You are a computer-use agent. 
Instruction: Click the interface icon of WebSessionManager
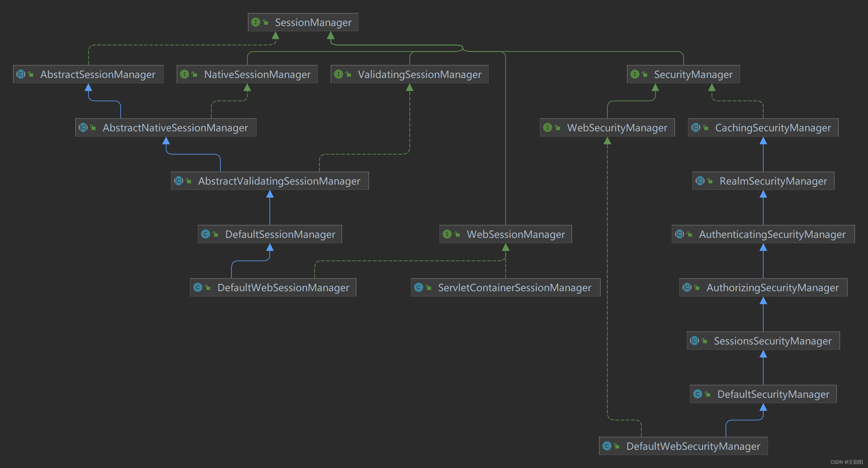point(447,234)
